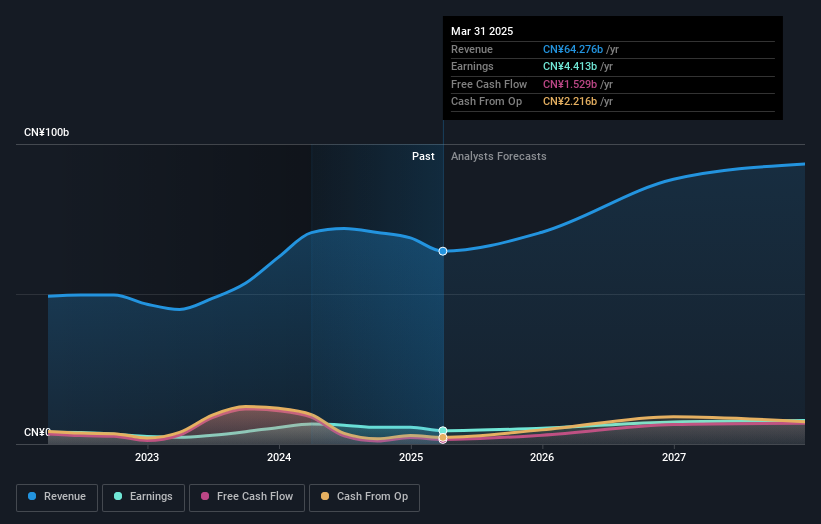Click the blue dot in Revenue legend

tap(33, 496)
